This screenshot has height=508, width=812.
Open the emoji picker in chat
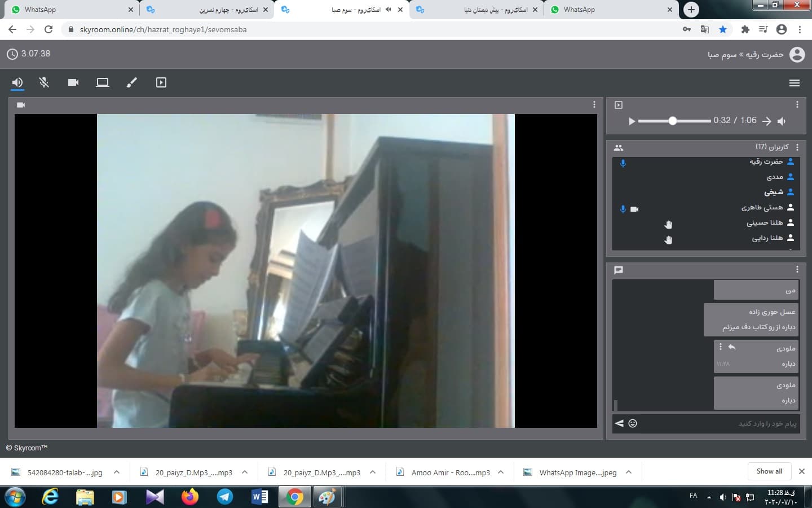[x=633, y=423]
